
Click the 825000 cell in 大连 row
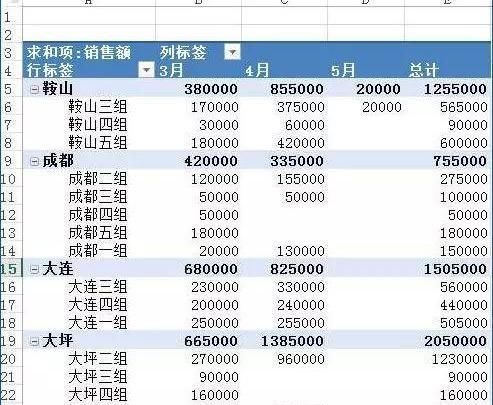point(297,269)
